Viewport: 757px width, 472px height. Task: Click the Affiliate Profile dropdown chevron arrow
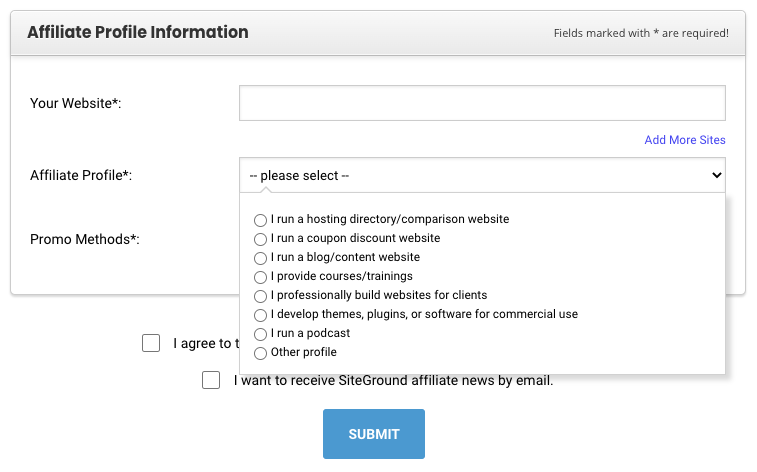point(715,175)
